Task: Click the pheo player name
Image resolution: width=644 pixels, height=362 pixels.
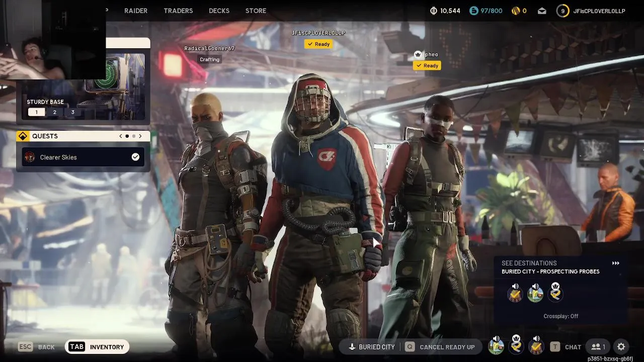Action: (x=431, y=54)
